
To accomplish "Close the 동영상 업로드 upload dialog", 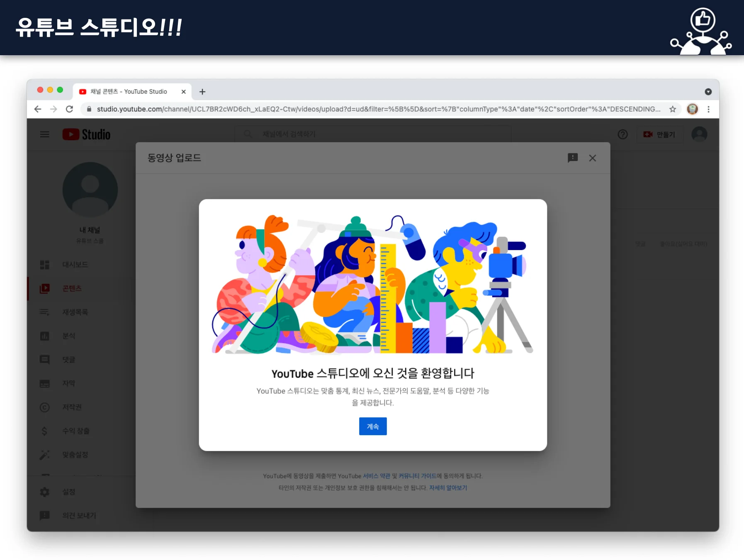I will tap(592, 158).
